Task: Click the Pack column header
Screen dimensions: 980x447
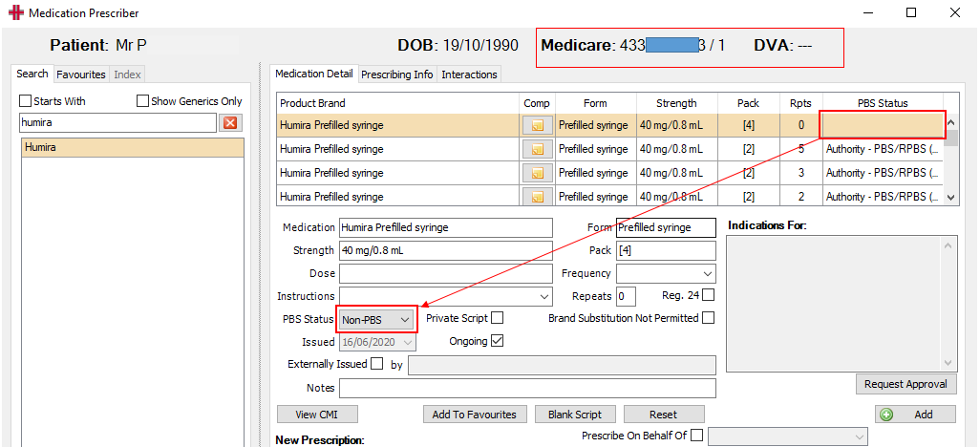Action: coord(748,104)
